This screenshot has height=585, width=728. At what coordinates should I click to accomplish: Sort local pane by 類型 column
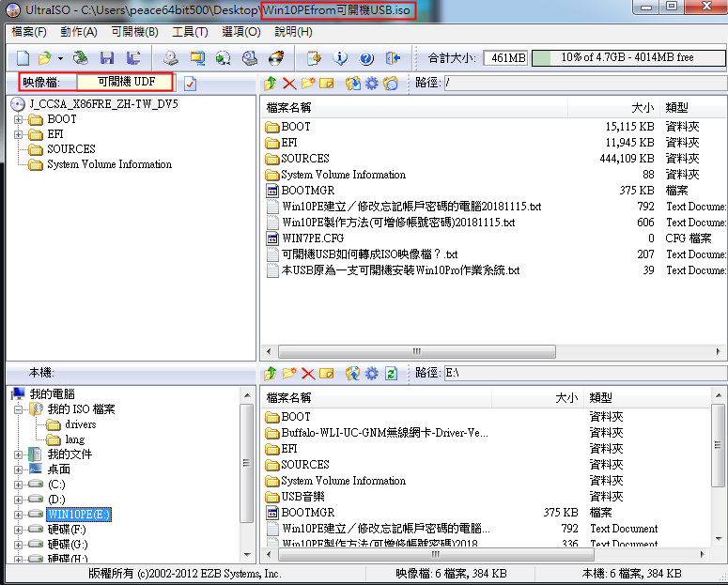[x=647, y=397]
